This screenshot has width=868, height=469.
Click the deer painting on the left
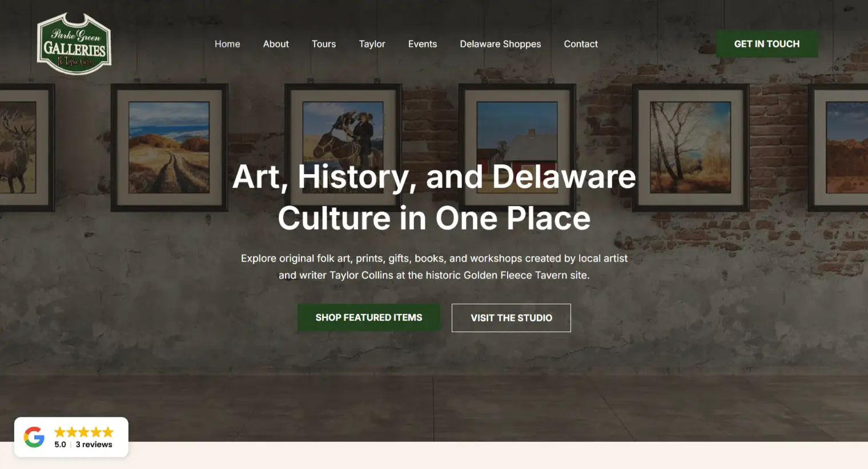tap(17, 147)
